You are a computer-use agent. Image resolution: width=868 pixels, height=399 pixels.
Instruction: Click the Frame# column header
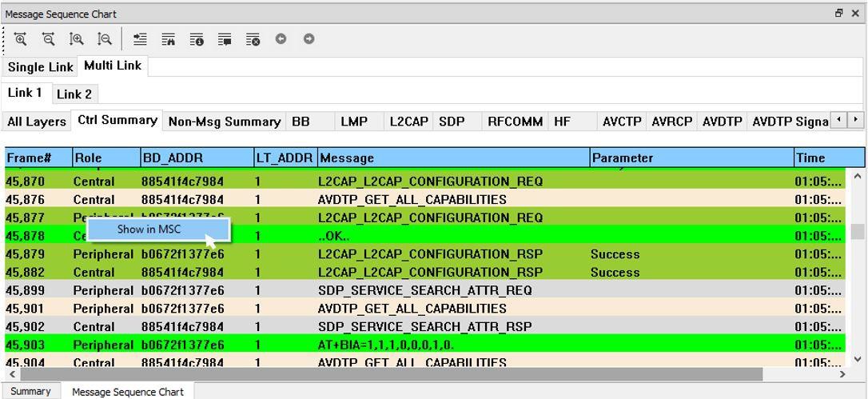pyautogui.click(x=38, y=158)
